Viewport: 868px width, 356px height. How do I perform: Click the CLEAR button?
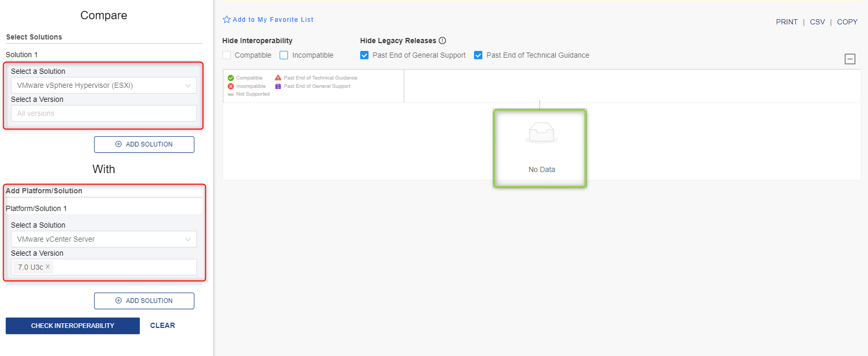click(163, 325)
